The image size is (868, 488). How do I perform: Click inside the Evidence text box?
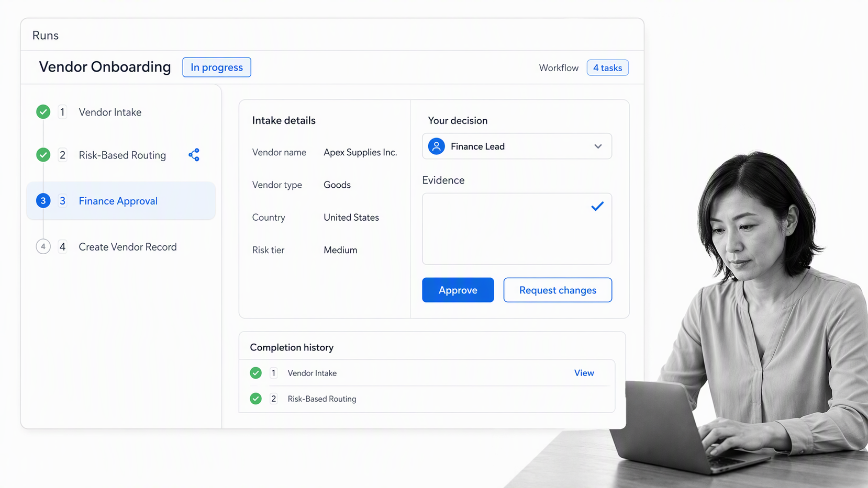click(517, 229)
